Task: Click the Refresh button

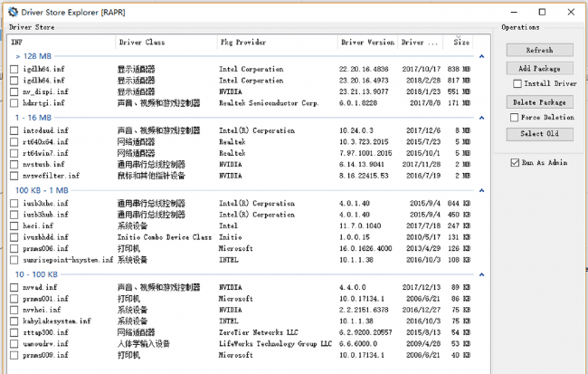Action: click(540, 50)
